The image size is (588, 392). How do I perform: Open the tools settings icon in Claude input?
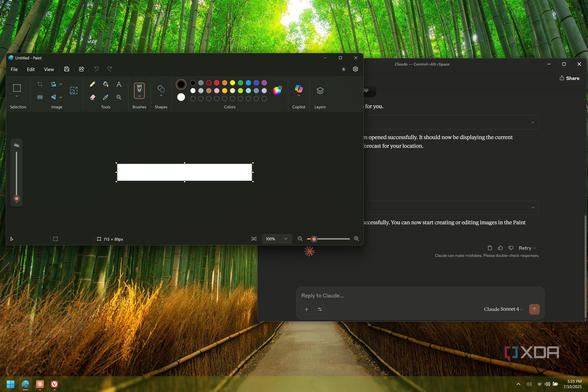click(x=320, y=309)
